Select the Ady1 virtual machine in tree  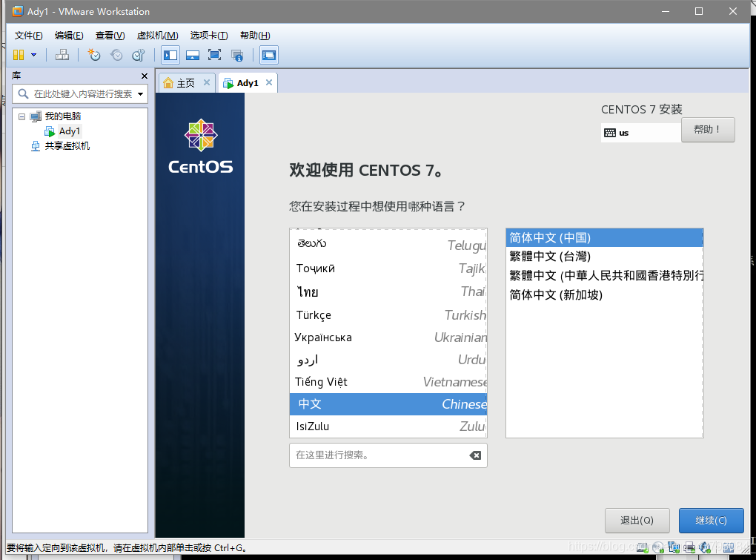click(x=70, y=131)
